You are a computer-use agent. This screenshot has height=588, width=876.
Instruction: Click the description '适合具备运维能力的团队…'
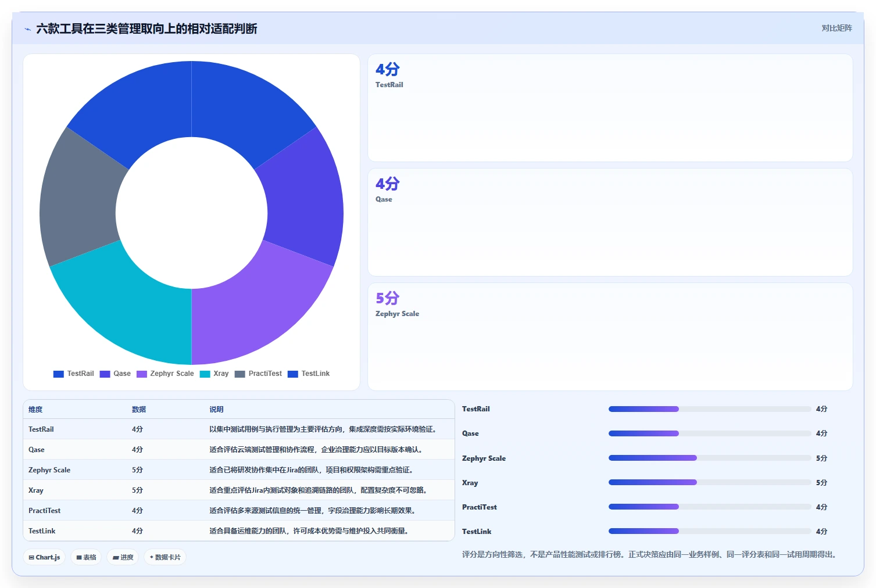tap(310, 531)
